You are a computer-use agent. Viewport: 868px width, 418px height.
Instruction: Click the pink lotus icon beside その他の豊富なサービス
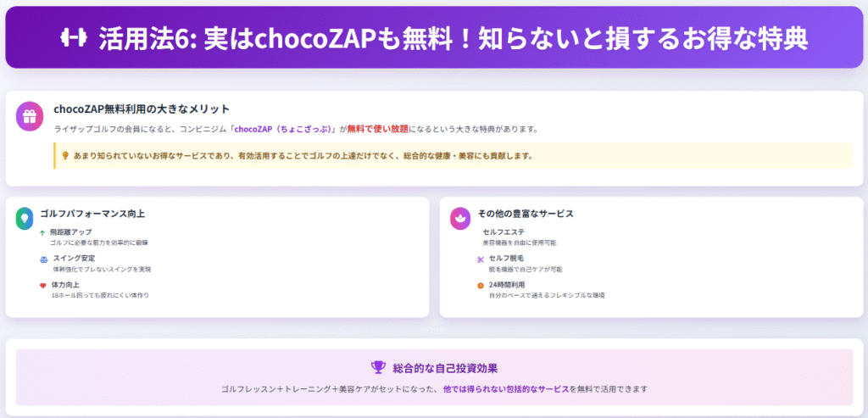pyautogui.click(x=459, y=218)
